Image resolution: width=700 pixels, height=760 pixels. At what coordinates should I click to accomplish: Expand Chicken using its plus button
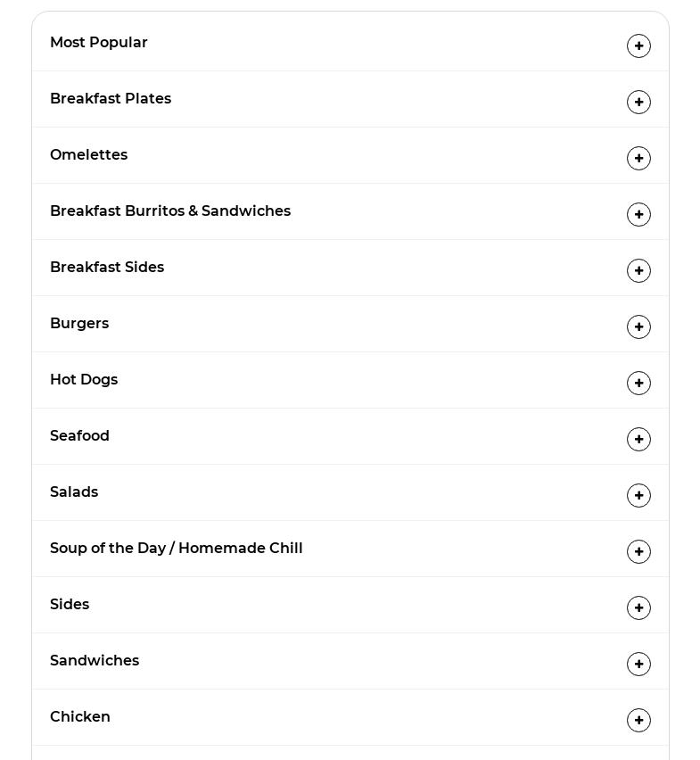pos(638,720)
